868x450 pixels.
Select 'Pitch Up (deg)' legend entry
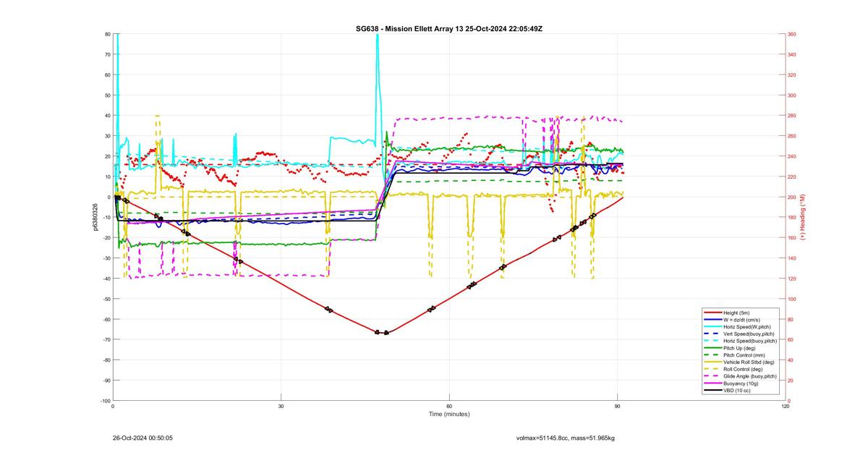tap(740, 348)
